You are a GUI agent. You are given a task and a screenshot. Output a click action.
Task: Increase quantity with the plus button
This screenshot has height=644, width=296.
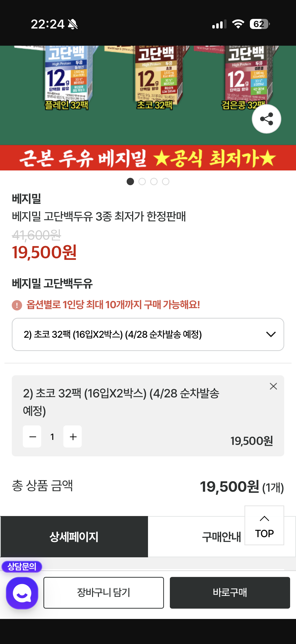[x=73, y=436]
